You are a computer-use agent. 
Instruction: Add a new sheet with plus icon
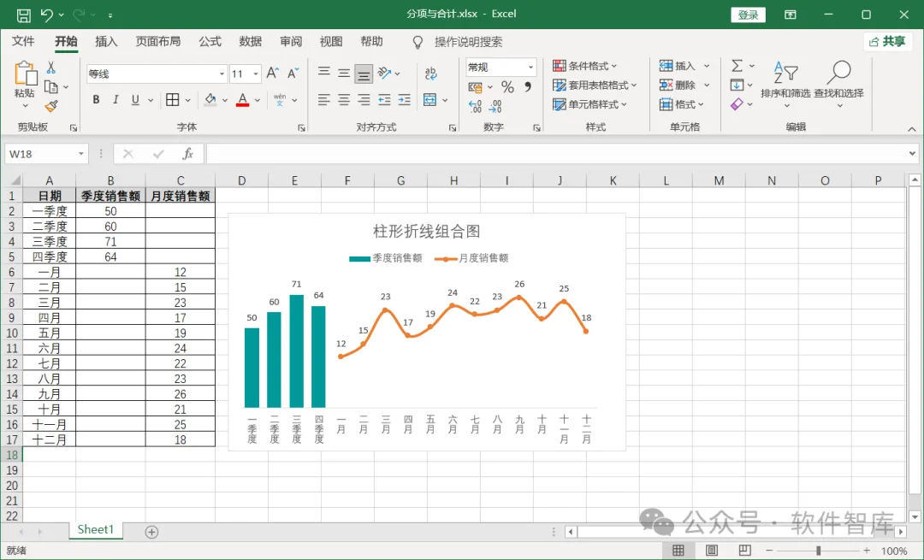tap(151, 532)
